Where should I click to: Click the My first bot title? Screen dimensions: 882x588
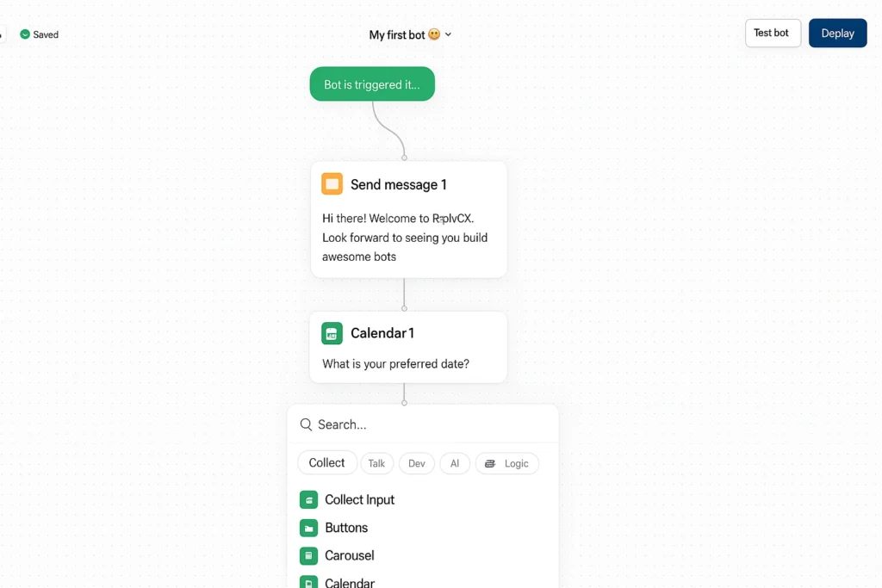point(397,34)
